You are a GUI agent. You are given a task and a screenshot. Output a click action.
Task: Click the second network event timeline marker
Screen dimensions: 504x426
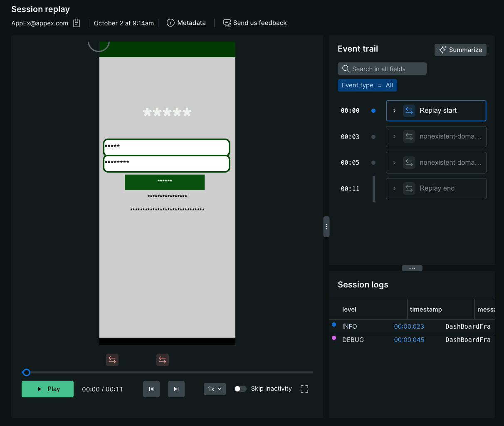[163, 360]
